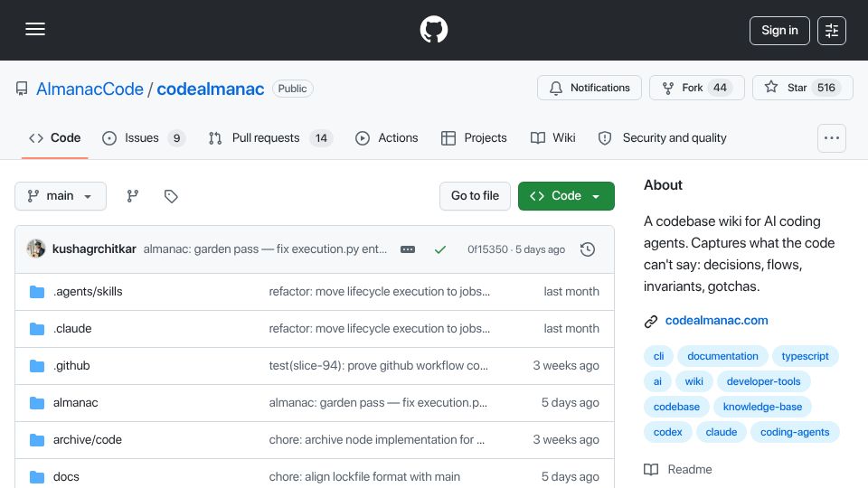
Task: Open kushagrchitkar's avatar
Action: tap(36, 249)
